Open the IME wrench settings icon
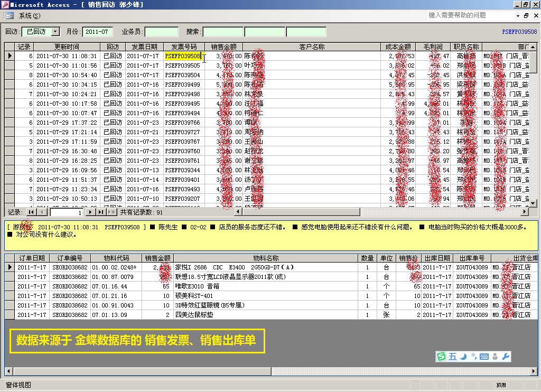 506,357
